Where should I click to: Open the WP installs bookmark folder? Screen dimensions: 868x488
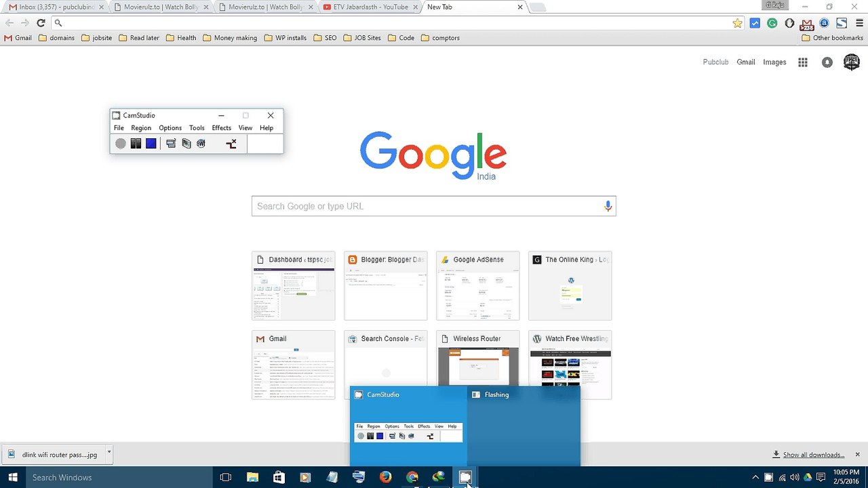[285, 38]
